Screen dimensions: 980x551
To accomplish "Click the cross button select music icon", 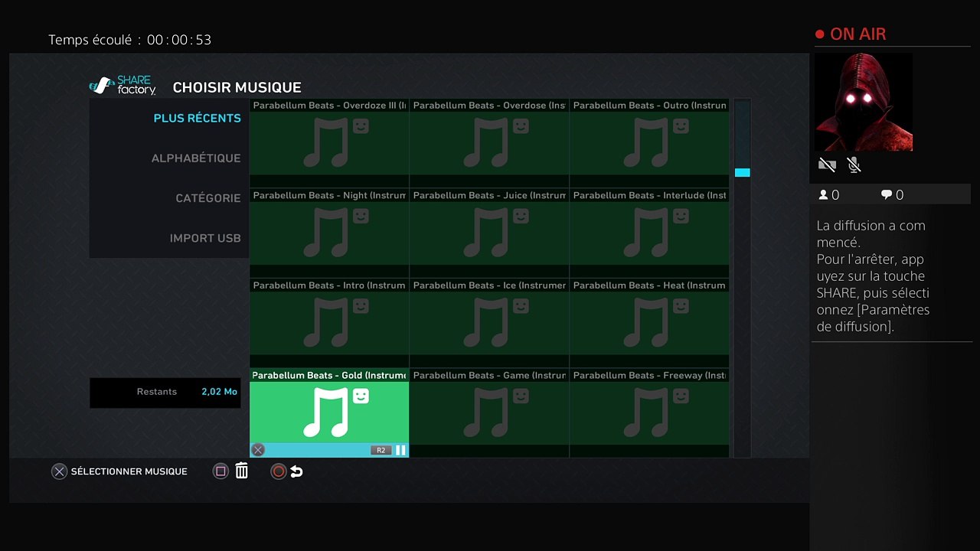I will pyautogui.click(x=59, y=471).
